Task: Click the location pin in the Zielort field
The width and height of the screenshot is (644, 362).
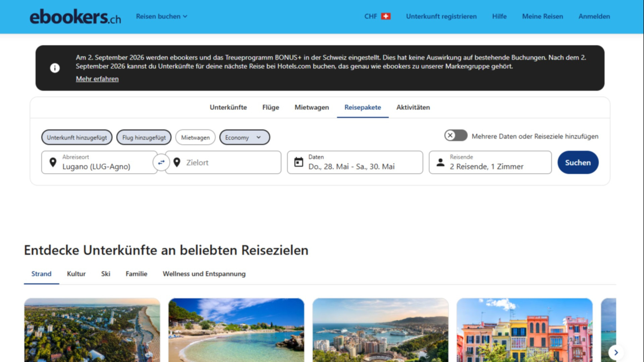Action: pos(177,162)
